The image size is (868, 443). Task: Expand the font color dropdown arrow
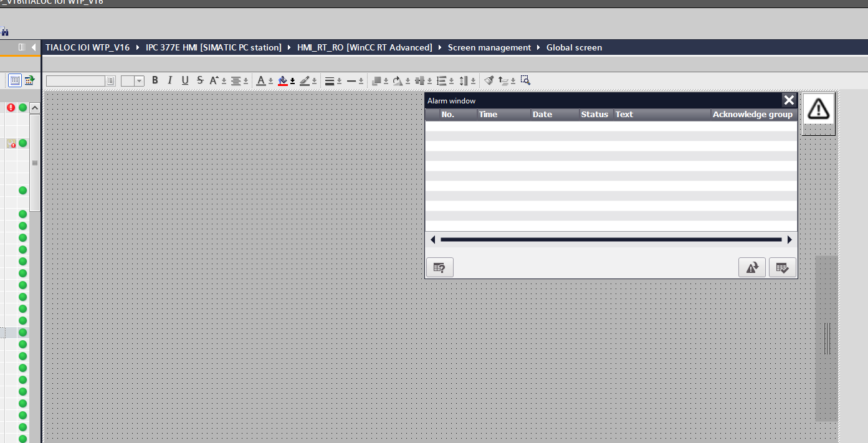(270, 81)
